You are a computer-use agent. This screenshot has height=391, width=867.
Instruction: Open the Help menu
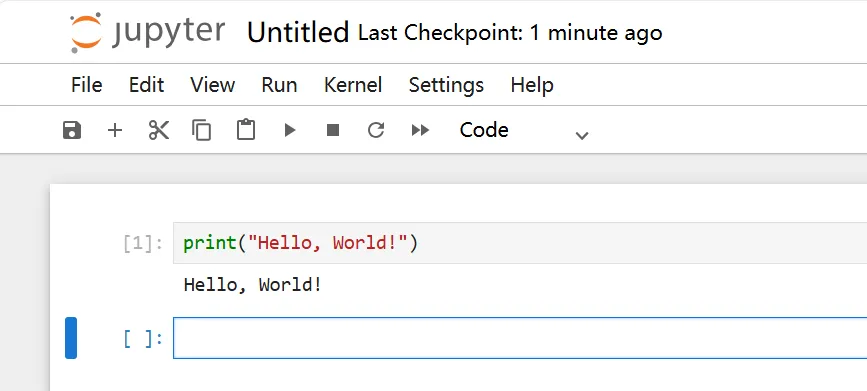coord(532,85)
